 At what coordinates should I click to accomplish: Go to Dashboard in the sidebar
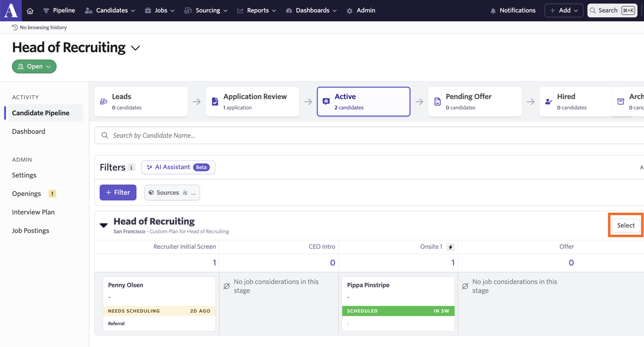29,131
